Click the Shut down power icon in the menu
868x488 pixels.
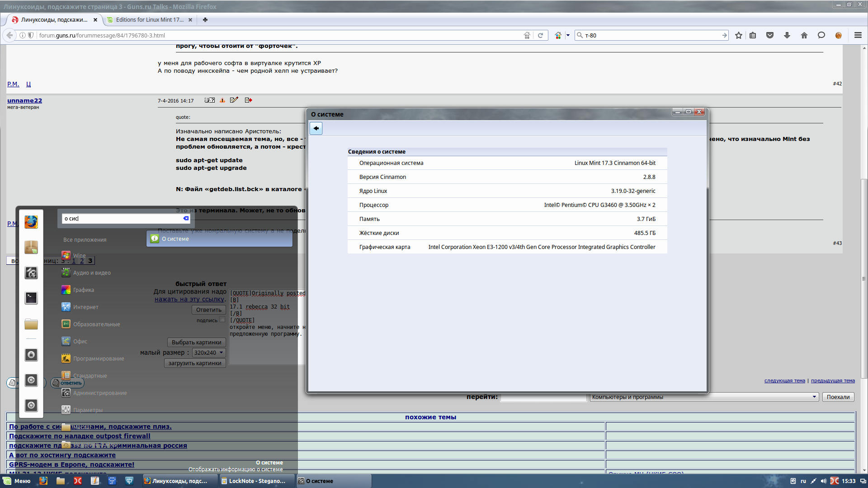[x=31, y=405]
